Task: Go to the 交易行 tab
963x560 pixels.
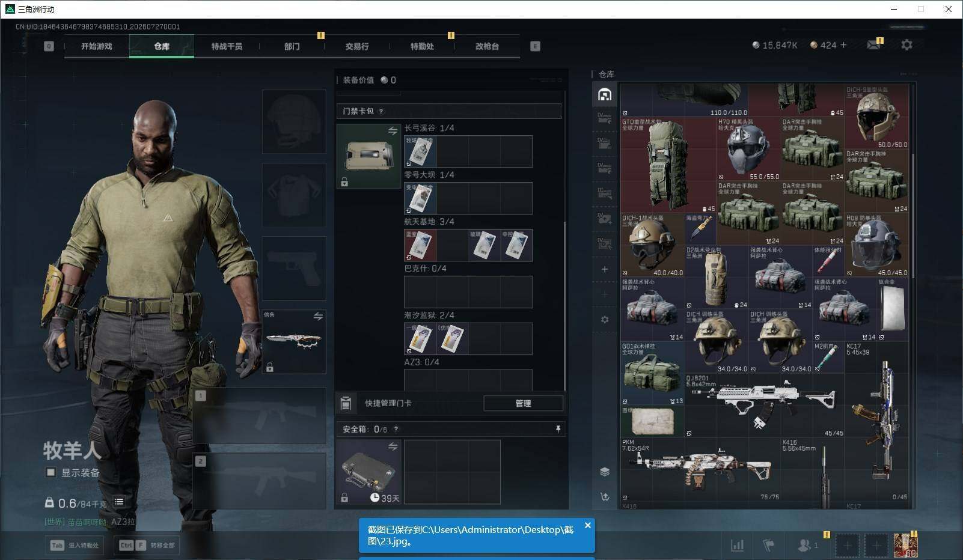Action: tap(357, 46)
